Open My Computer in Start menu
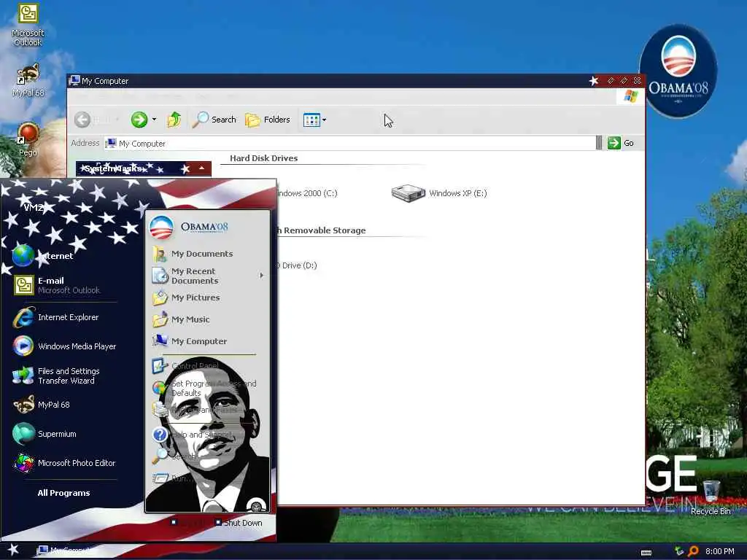The width and height of the screenshot is (747, 560). click(189, 341)
